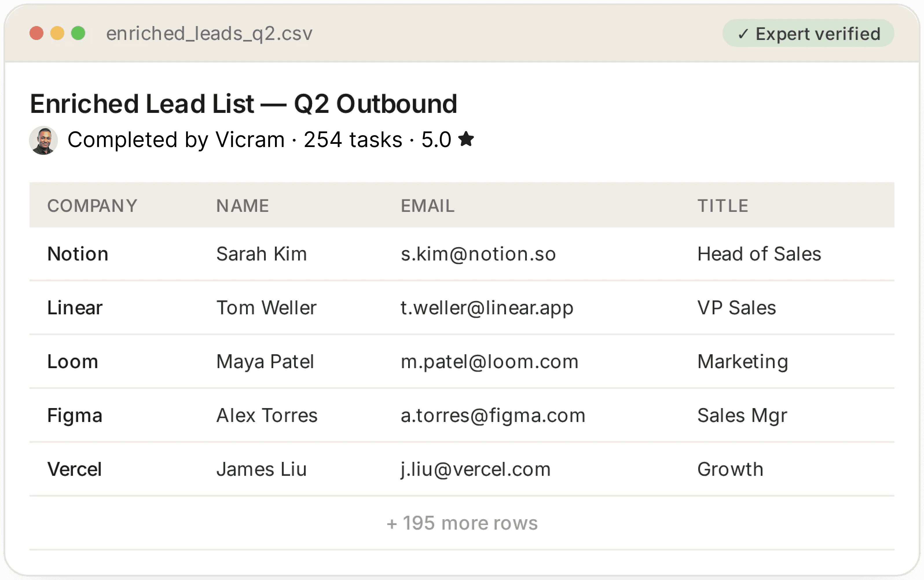The width and height of the screenshot is (924, 580).
Task: Select the Sarah Kim name cell
Action: coord(262,254)
